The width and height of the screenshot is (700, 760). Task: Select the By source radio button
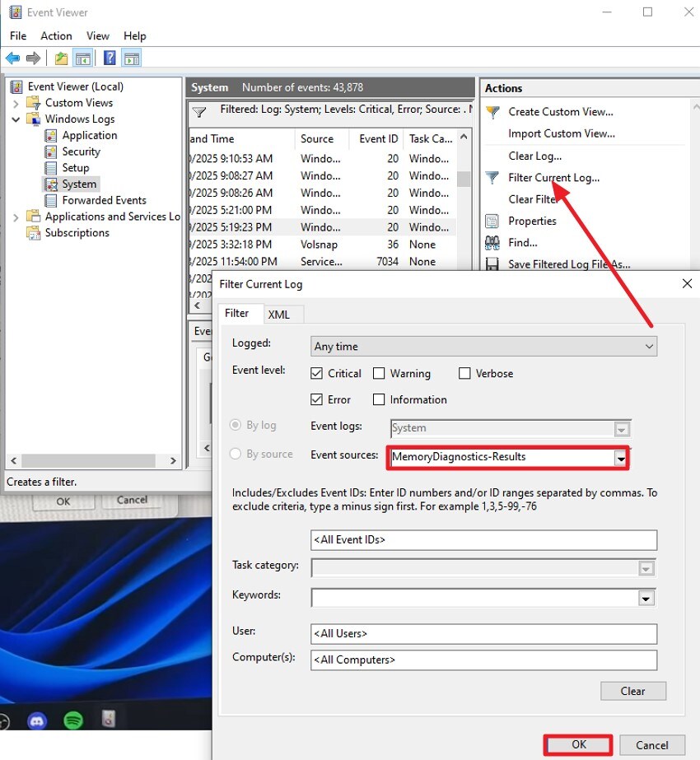pyautogui.click(x=237, y=454)
